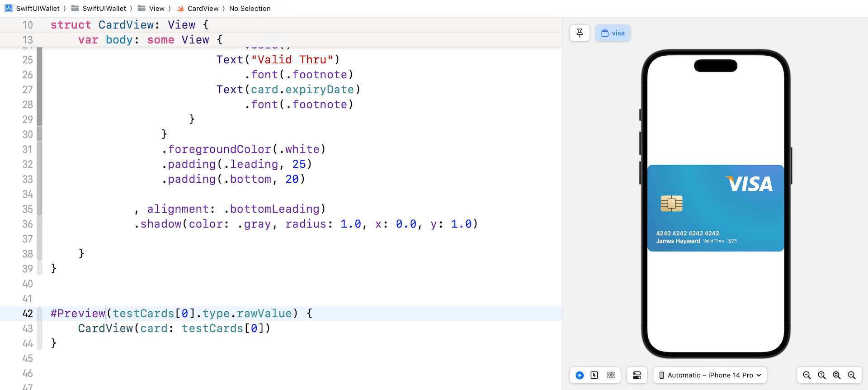Open the View folder breadcrumb
This screenshot has height=390, width=868.
click(x=156, y=8)
